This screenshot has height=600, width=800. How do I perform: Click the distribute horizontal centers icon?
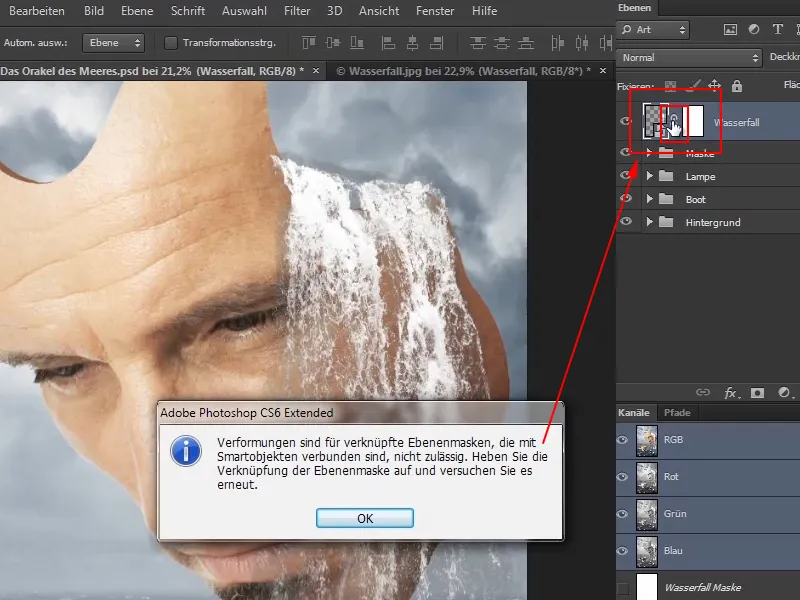pos(582,43)
